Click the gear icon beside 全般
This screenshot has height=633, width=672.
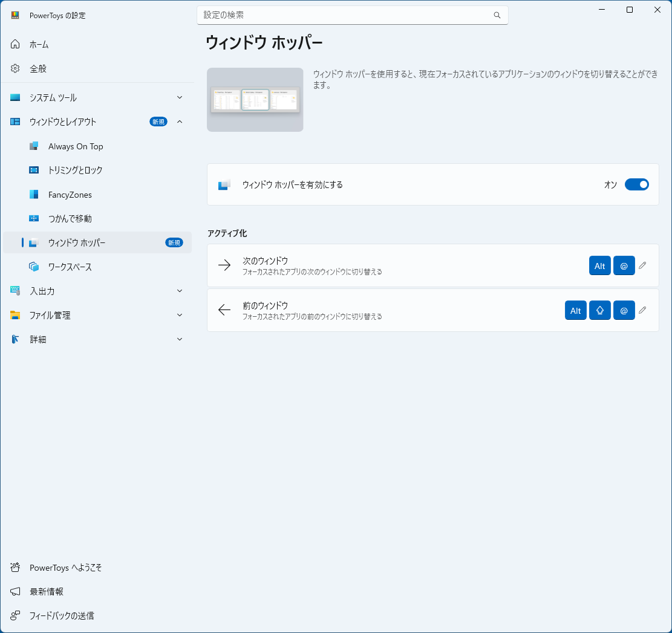[x=15, y=68]
